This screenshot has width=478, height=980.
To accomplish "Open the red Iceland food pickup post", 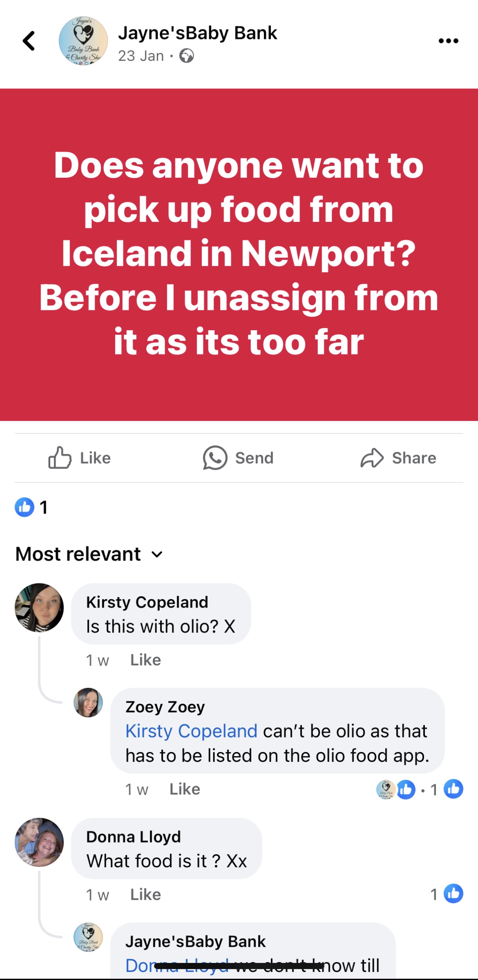I will (x=239, y=254).
